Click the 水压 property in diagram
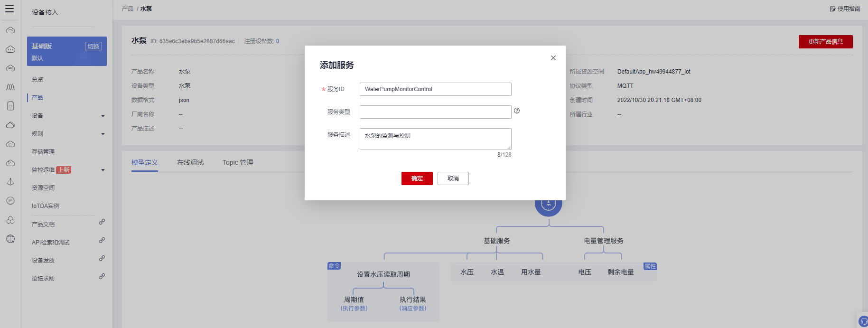This screenshot has width=868, height=328. click(x=467, y=272)
